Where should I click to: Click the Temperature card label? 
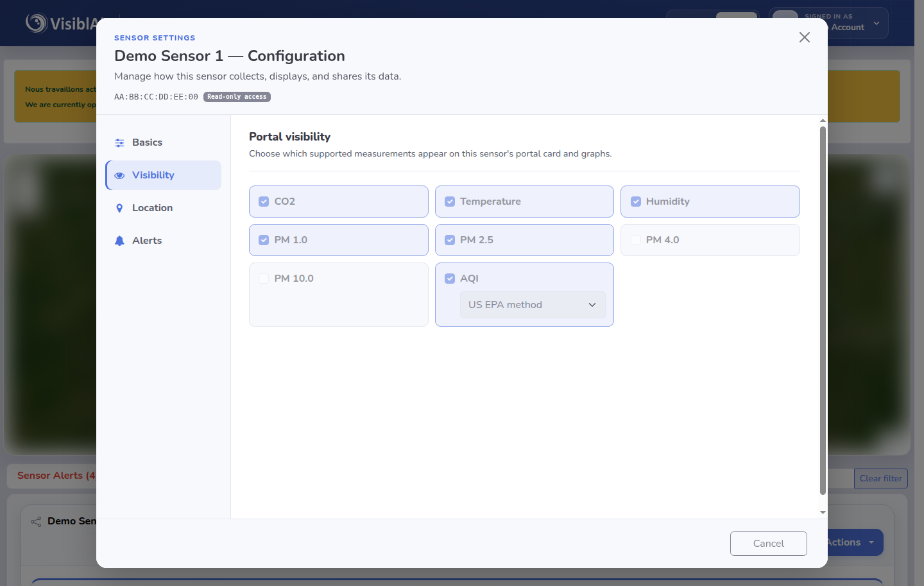tap(490, 202)
